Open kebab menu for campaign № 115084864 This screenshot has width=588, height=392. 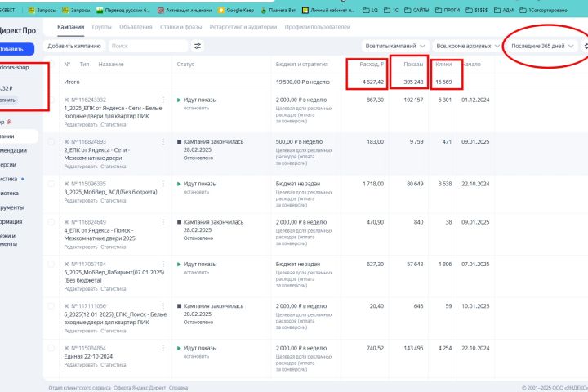coord(163,348)
